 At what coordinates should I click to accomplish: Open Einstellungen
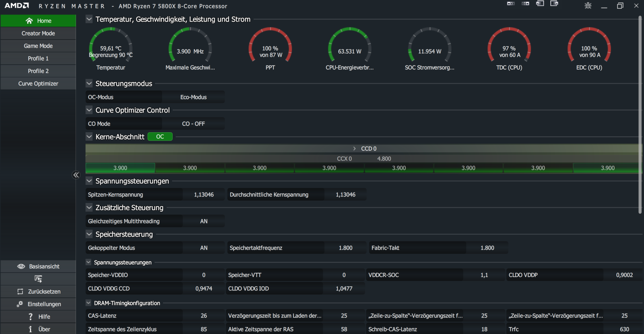pos(38,304)
